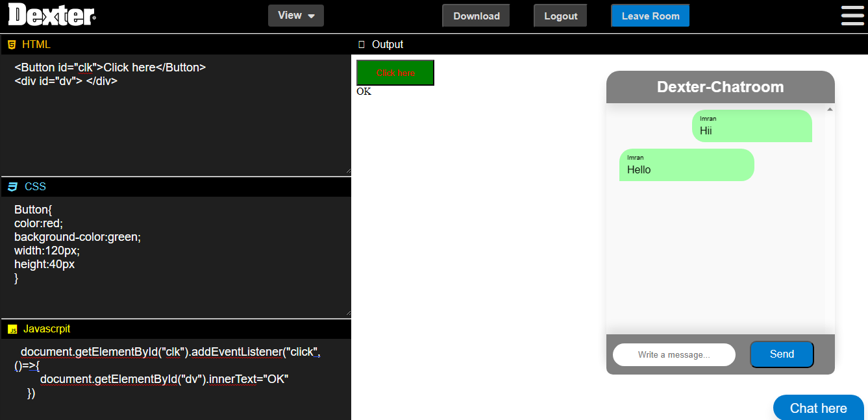Click the Logout button

click(x=561, y=16)
